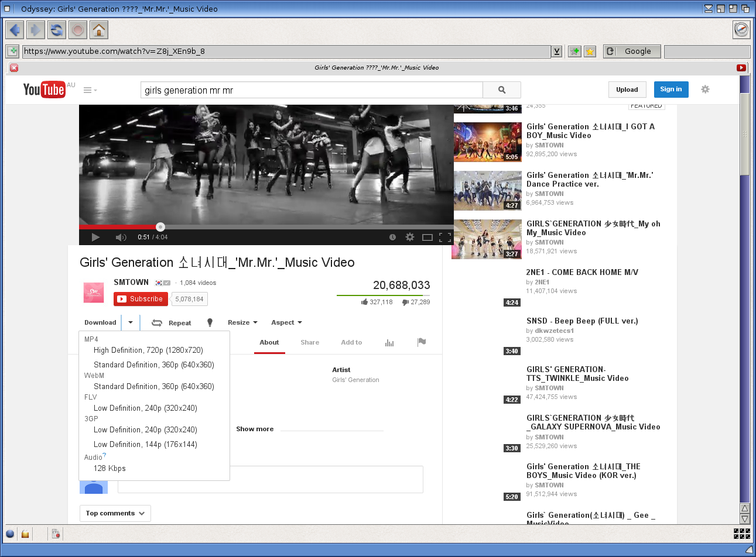Click the Download button

pyautogui.click(x=100, y=322)
